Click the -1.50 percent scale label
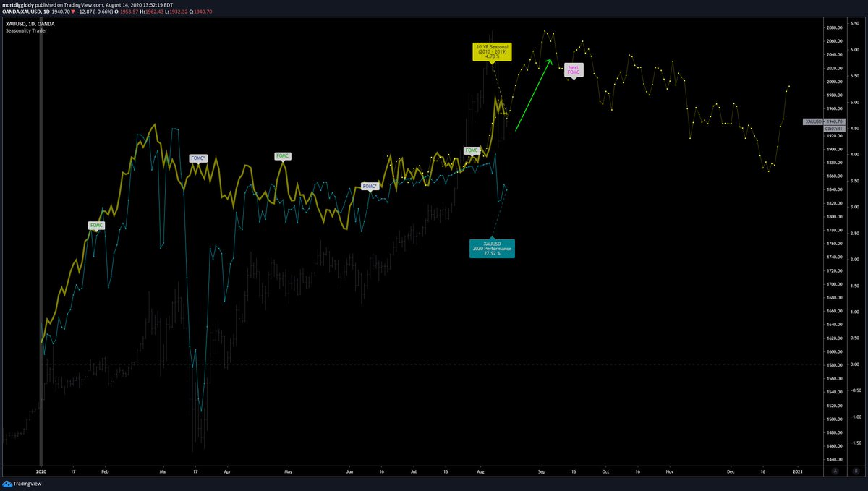 (854, 443)
